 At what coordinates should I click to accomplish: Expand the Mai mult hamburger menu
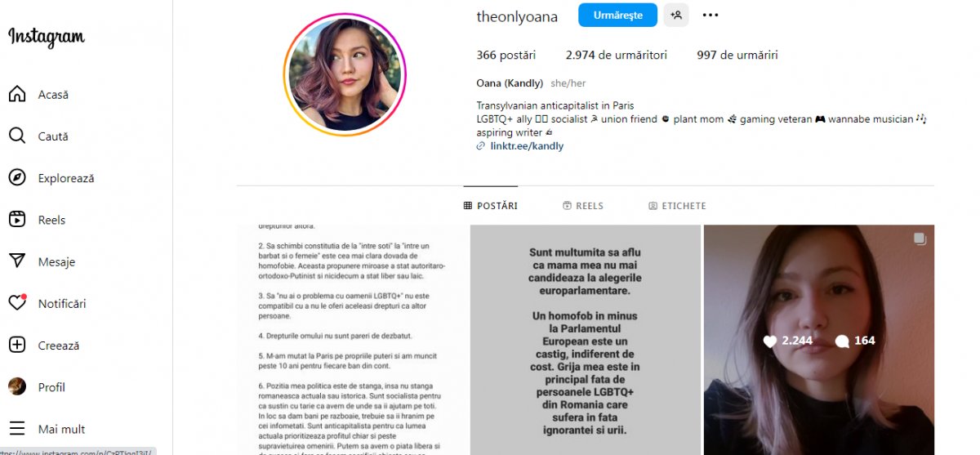[17, 429]
